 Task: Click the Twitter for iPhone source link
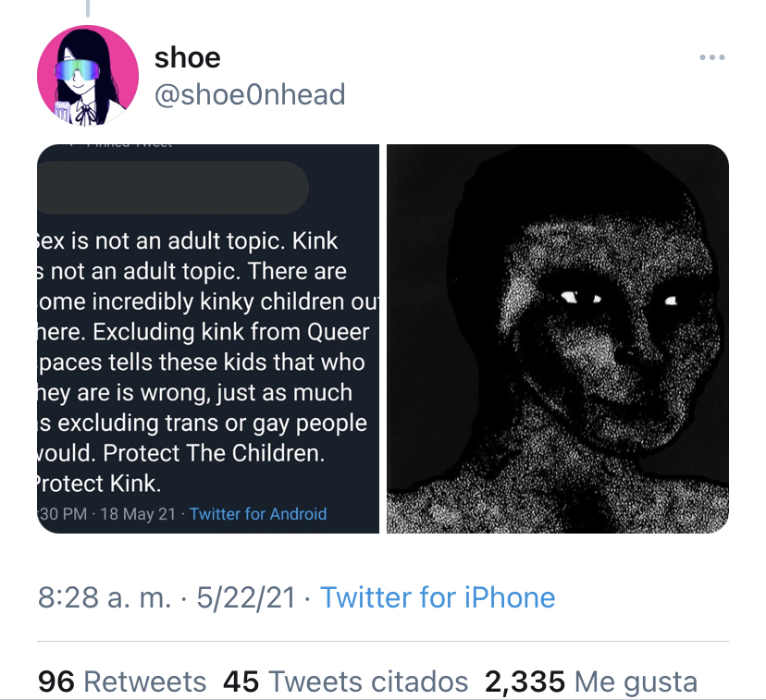(438, 597)
